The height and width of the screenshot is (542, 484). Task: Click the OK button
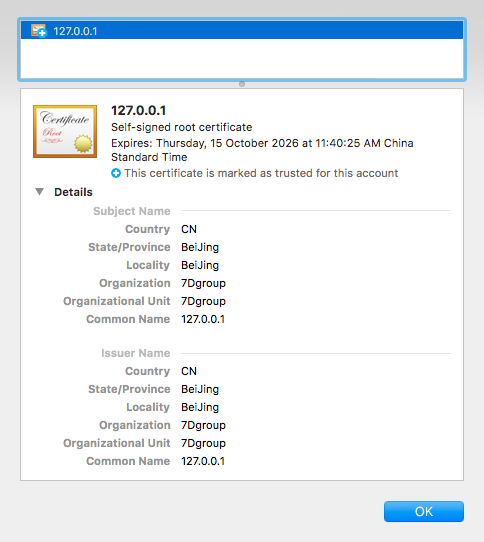point(424,511)
